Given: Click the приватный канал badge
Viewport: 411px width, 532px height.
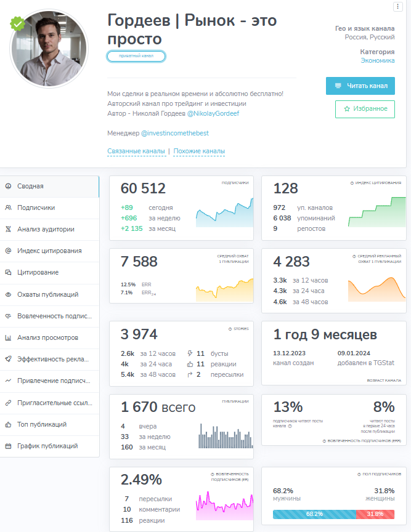Looking at the screenshot, I should point(136,56).
